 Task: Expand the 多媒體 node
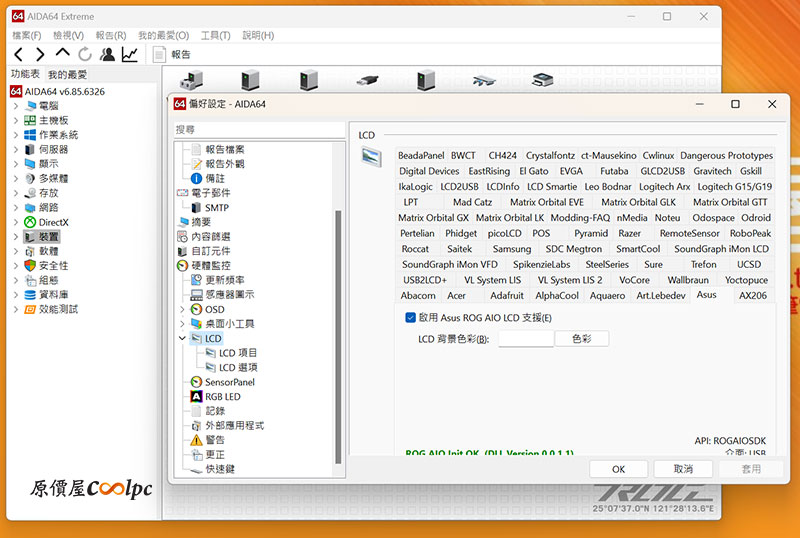[16, 178]
